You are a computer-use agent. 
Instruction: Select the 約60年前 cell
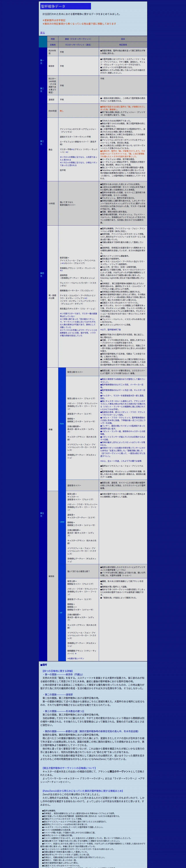click(53, 111)
